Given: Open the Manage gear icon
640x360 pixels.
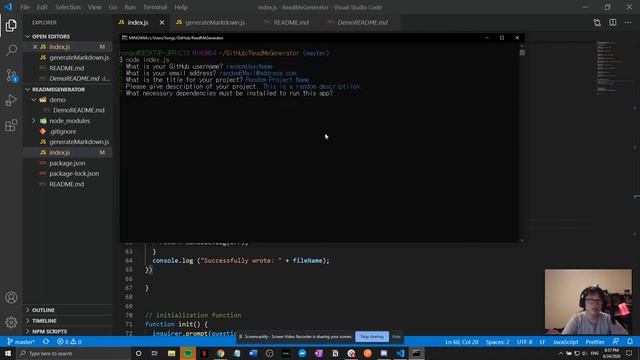Looking at the screenshot, I should click(x=11, y=322).
